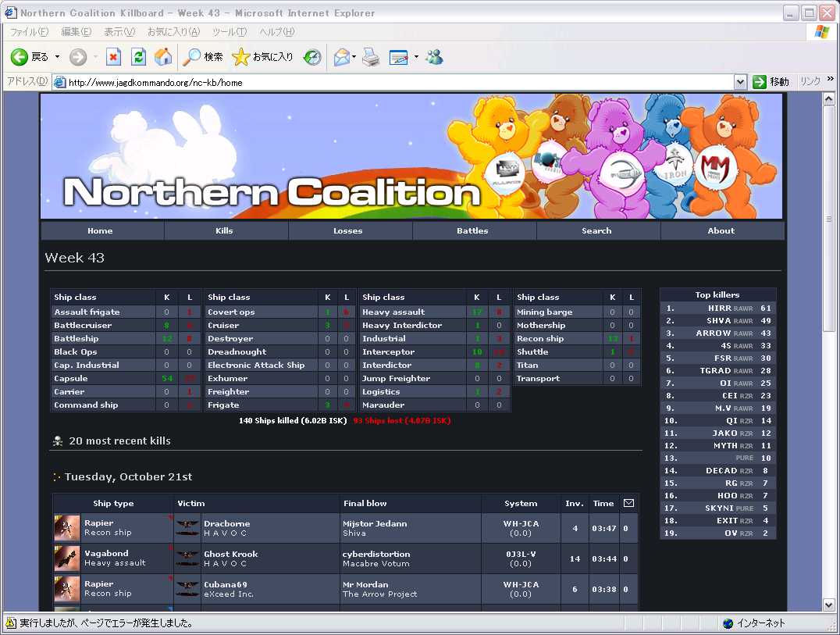This screenshot has width=840, height=635.
Task: Open the Home page house icon
Action: pyautogui.click(x=163, y=57)
